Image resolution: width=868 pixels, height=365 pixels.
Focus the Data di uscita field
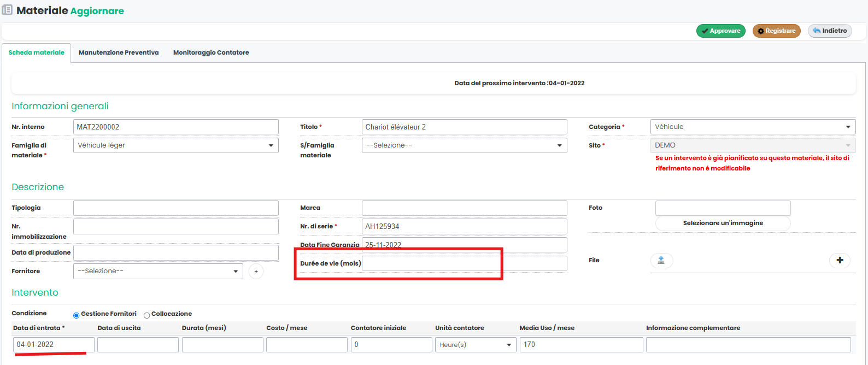138,345
